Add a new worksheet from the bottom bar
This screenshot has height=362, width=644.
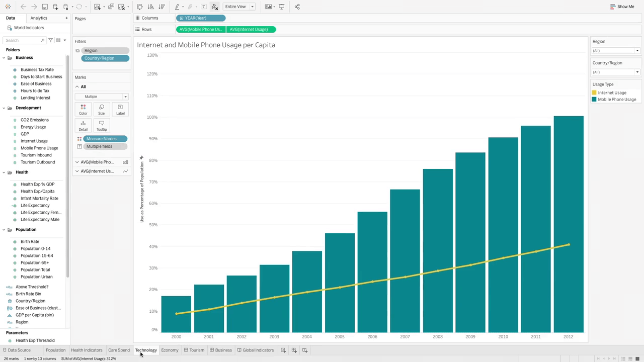(283, 350)
